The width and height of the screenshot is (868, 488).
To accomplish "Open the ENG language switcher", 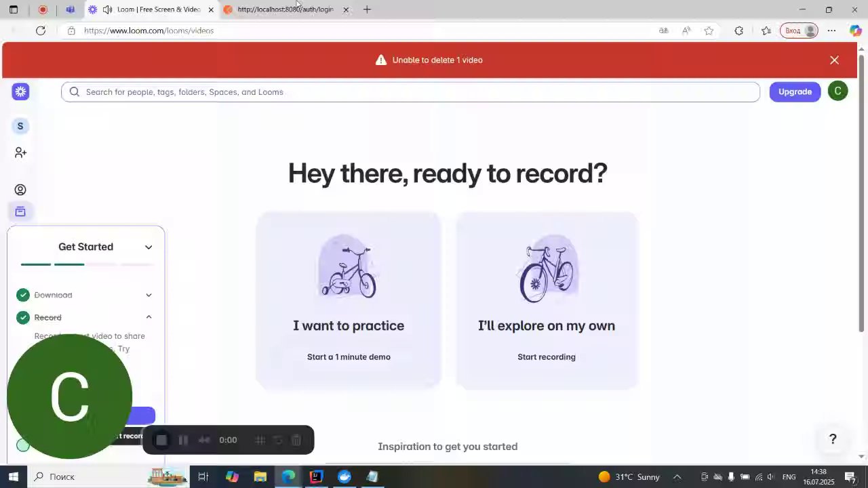I will pyautogui.click(x=789, y=476).
